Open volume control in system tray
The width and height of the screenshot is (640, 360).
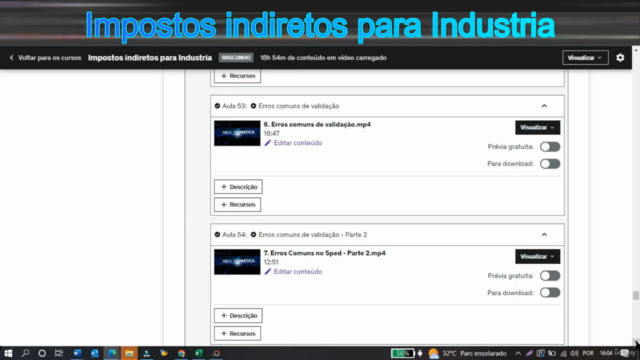click(x=574, y=353)
